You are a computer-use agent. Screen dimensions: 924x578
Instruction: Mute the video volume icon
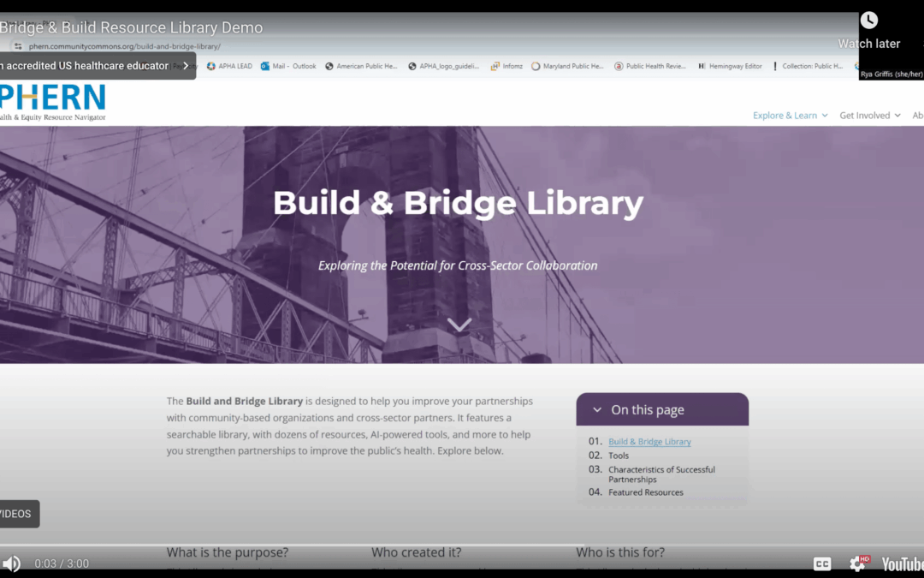[10, 563]
